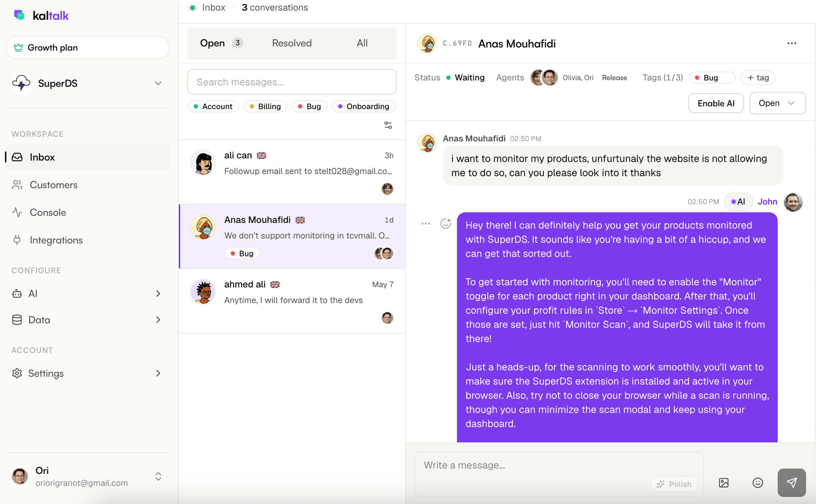Screen dimensions: 816x504
Task: Filter conversations by Bug tag chip
Action: point(309,106)
